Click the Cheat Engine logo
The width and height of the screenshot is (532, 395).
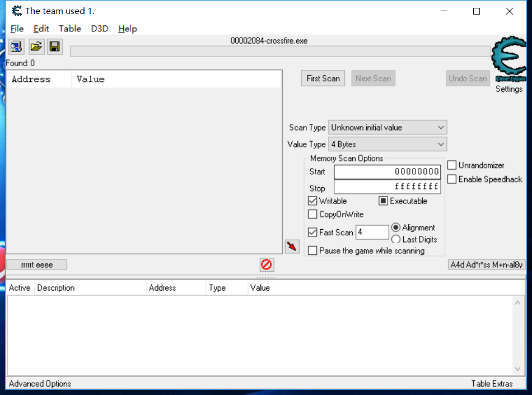pyautogui.click(x=509, y=59)
